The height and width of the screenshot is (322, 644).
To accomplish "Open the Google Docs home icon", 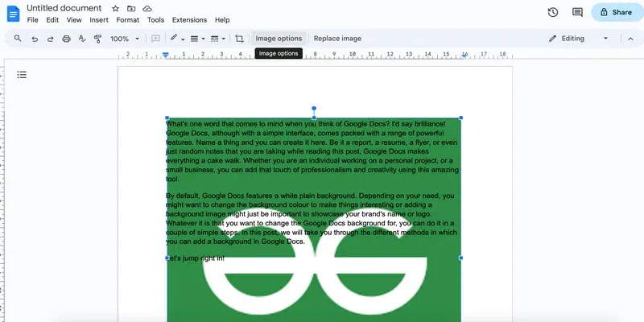I will [x=13, y=14].
